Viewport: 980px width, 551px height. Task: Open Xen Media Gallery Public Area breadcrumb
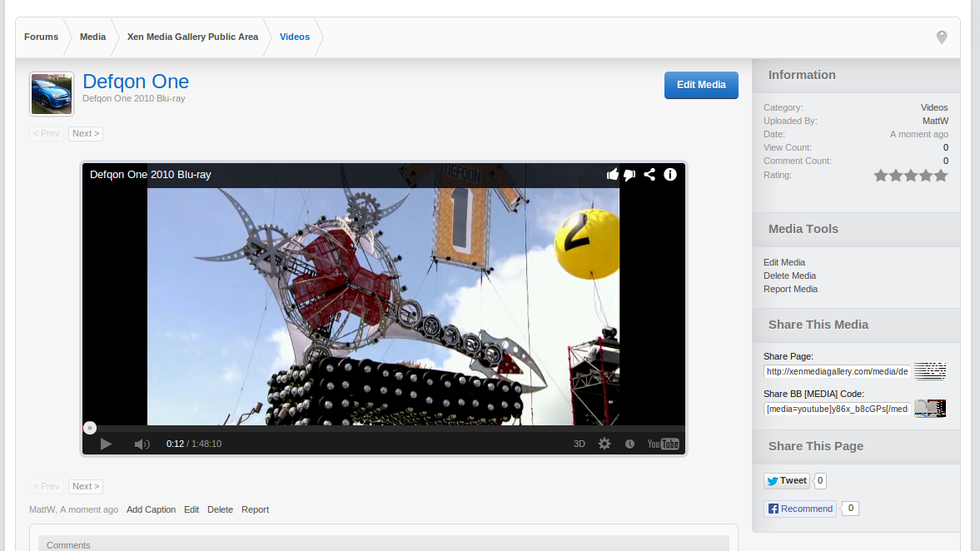click(192, 37)
